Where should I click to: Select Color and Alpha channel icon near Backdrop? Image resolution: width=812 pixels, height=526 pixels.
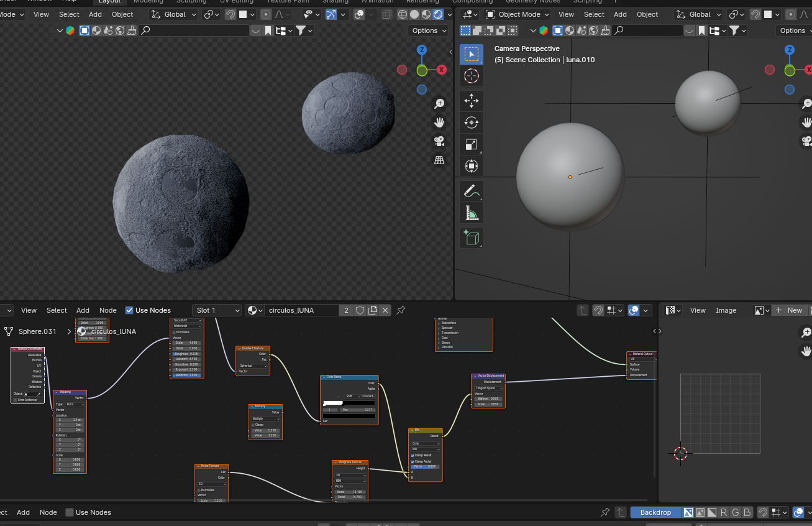coord(688,512)
